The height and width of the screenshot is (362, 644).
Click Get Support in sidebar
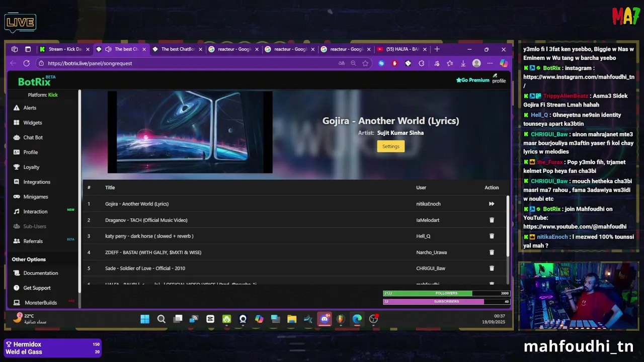tap(37, 288)
